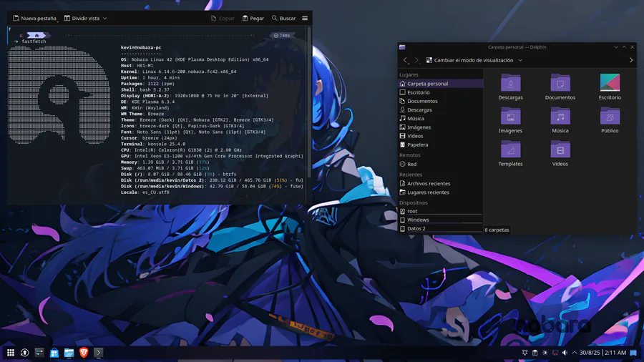Click the fastfetch command text in terminal

point(34,41)
